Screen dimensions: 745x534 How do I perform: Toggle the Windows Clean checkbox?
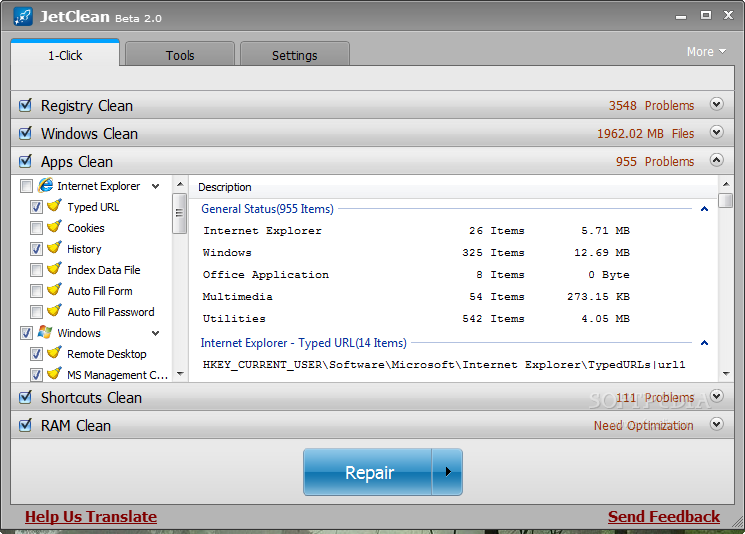point(26,133)
